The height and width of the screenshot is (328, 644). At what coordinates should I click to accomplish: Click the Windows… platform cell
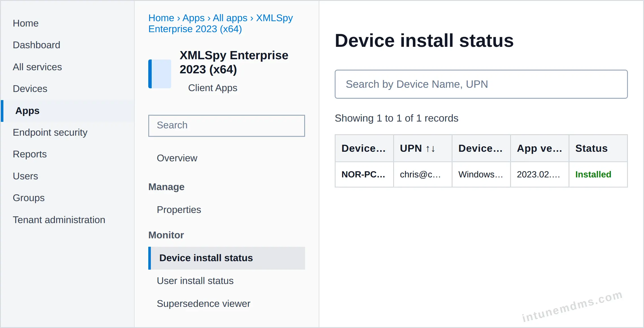481,174
